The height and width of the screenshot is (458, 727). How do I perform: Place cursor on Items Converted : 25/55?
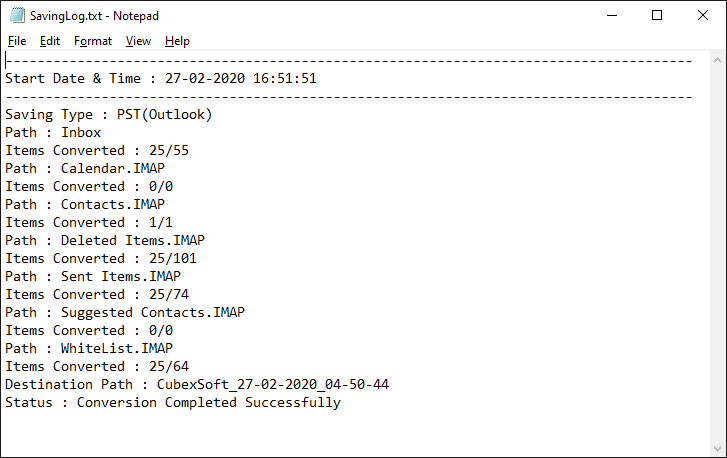97,150
